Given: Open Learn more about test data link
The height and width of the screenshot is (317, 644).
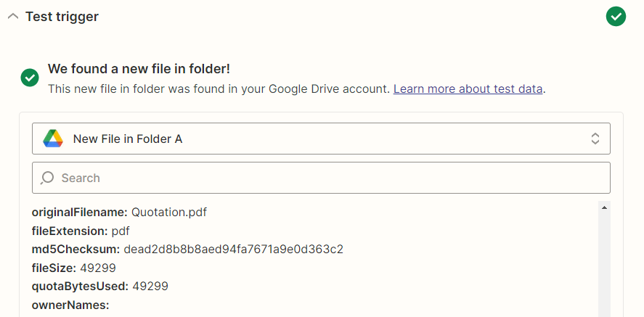Looking at the screenshot, I should point(468,88).
